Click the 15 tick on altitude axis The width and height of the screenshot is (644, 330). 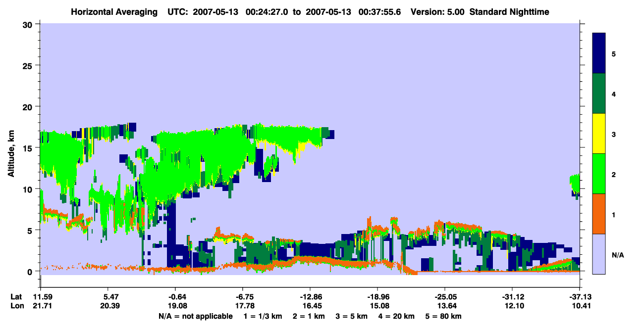[29, 148]
